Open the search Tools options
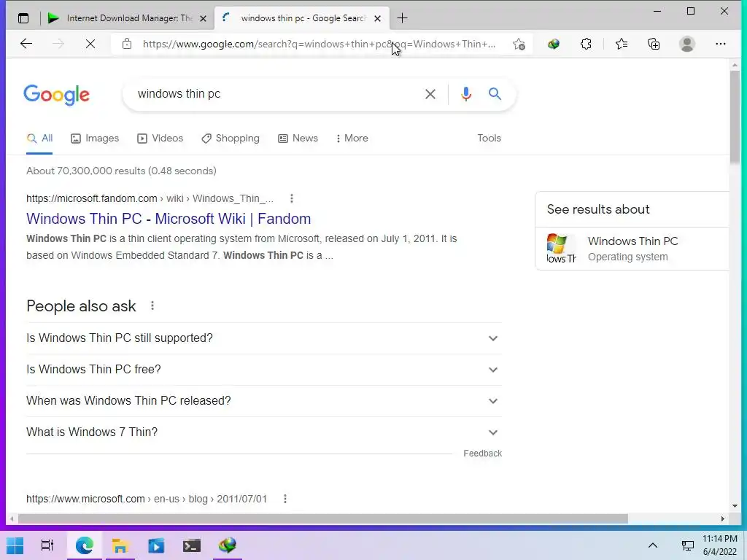The height and width of the screenshot is (560, 747). (x=489, y=138)
